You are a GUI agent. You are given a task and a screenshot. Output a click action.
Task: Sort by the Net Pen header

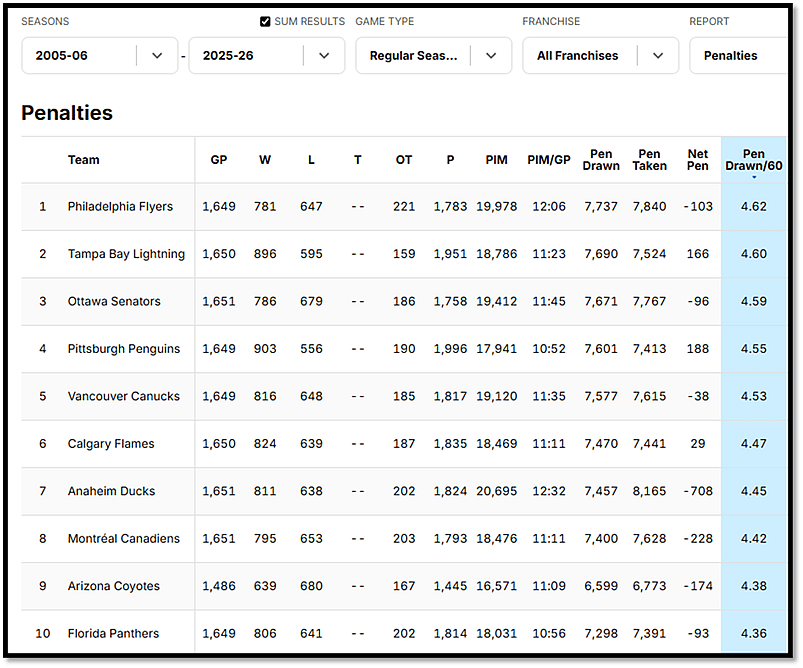point(697,160)
